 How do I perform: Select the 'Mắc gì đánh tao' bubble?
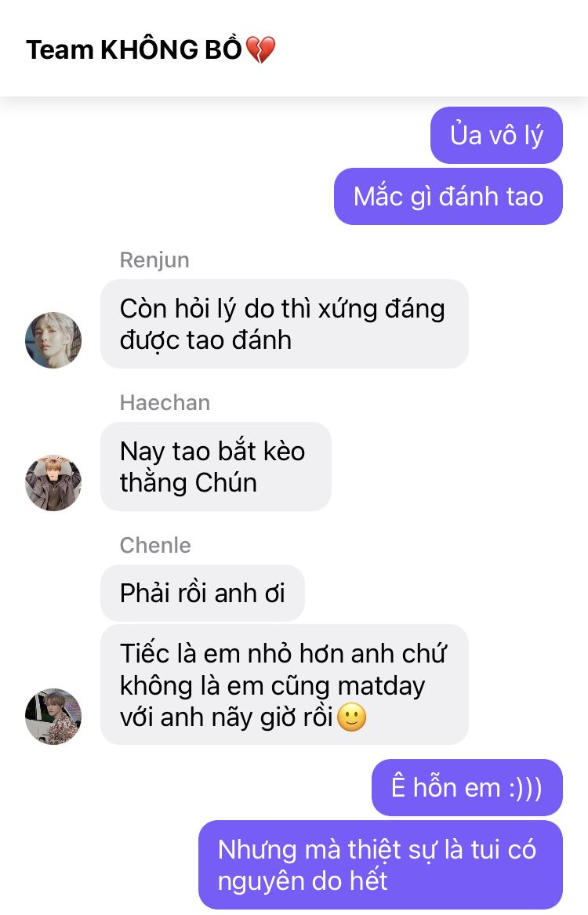(x=448, y=197)
